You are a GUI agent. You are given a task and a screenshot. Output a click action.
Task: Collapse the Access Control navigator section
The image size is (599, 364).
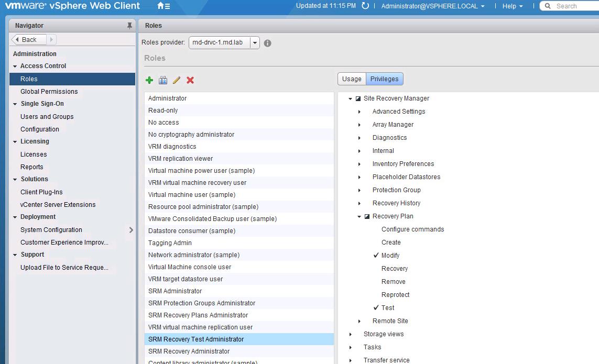pyautogui.click(x=15, y=67)
